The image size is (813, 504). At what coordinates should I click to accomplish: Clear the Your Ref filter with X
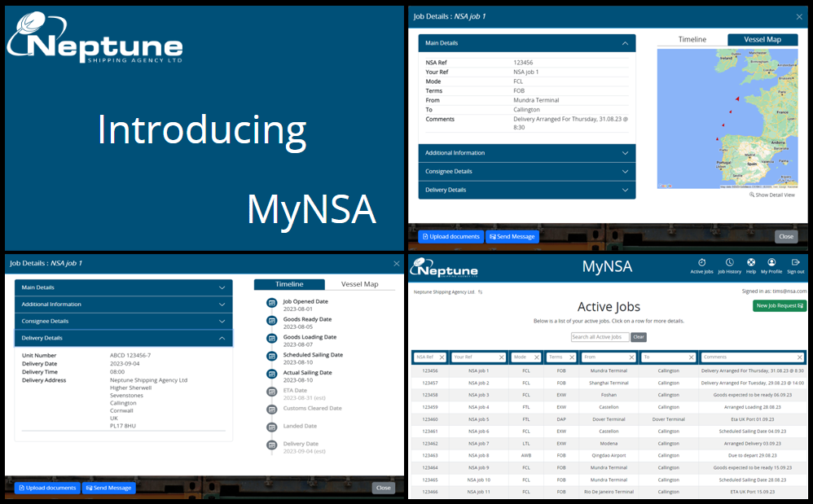click(x=501, y=357)
